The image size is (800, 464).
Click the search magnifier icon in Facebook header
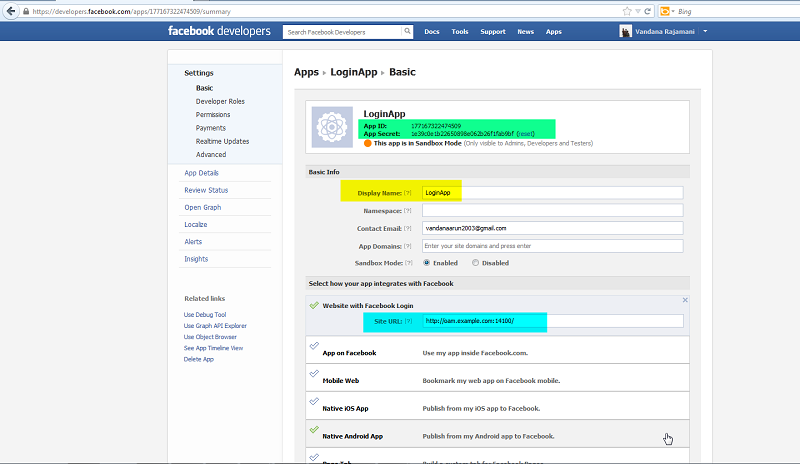407,31
